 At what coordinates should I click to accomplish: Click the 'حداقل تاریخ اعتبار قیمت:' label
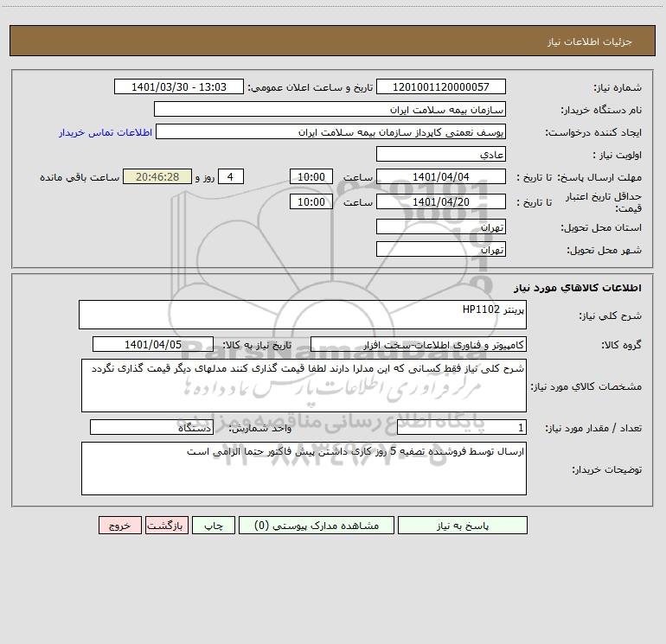coord(604,202)
